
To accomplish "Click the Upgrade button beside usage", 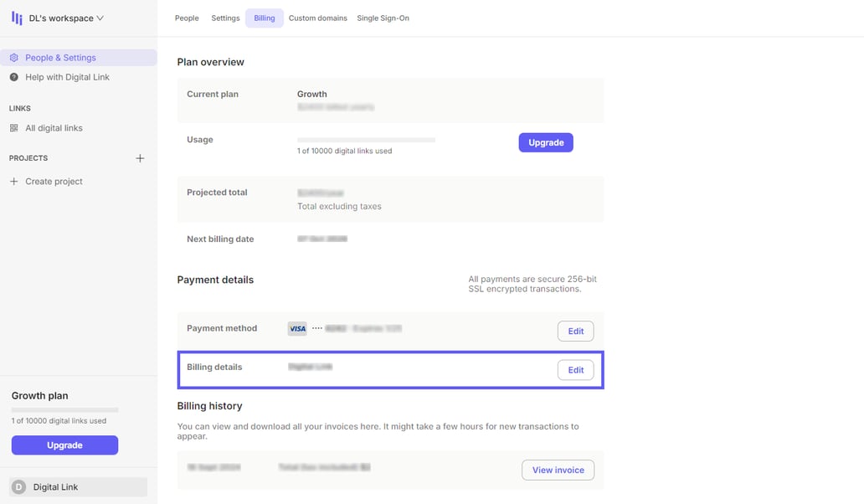I will (546, 142).
